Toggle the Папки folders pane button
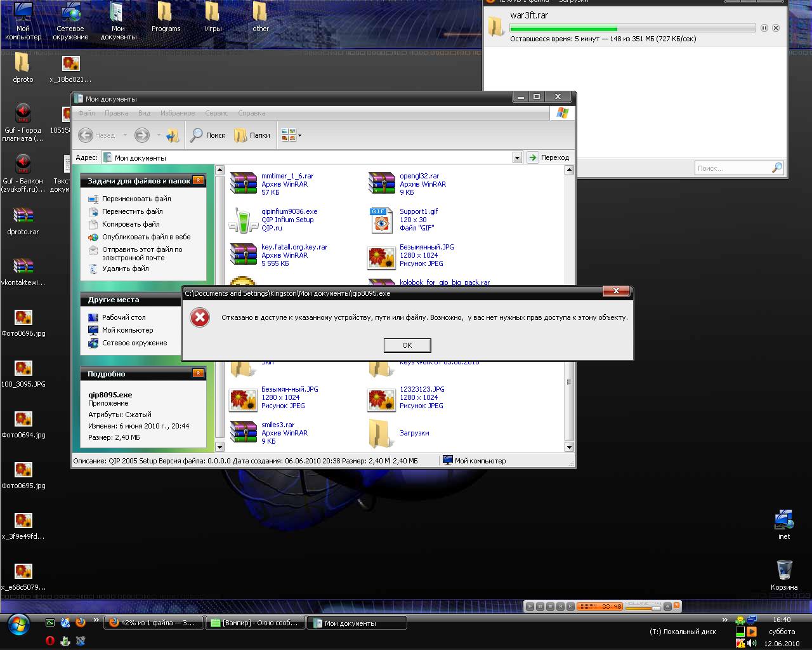Screen dimensions: 812x650 tap(252, 135)
